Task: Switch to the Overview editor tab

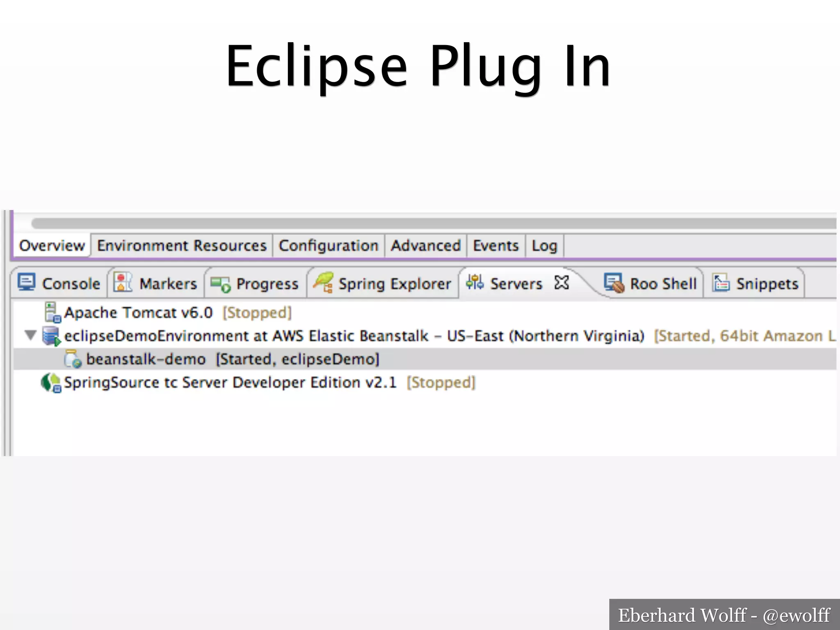Action: point(52,246)
